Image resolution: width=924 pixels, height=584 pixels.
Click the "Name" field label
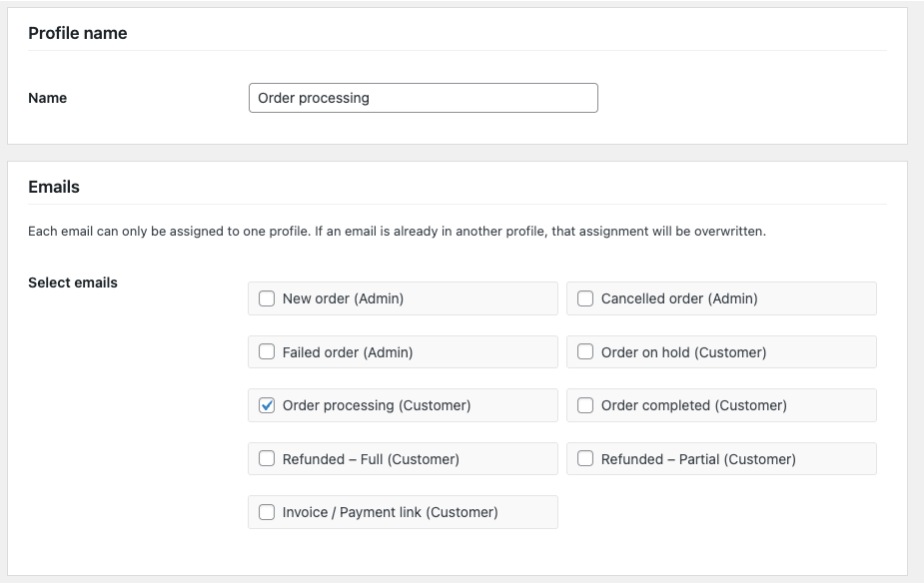(47, 98)
